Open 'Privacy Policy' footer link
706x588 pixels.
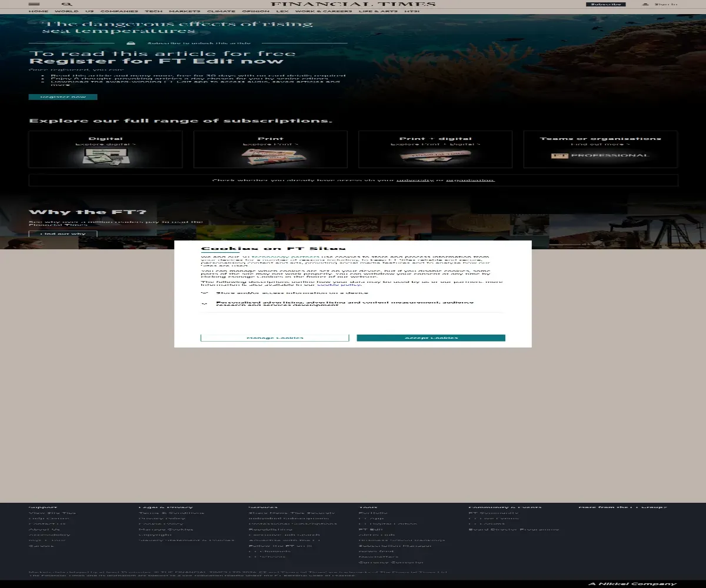pos(162,518)
